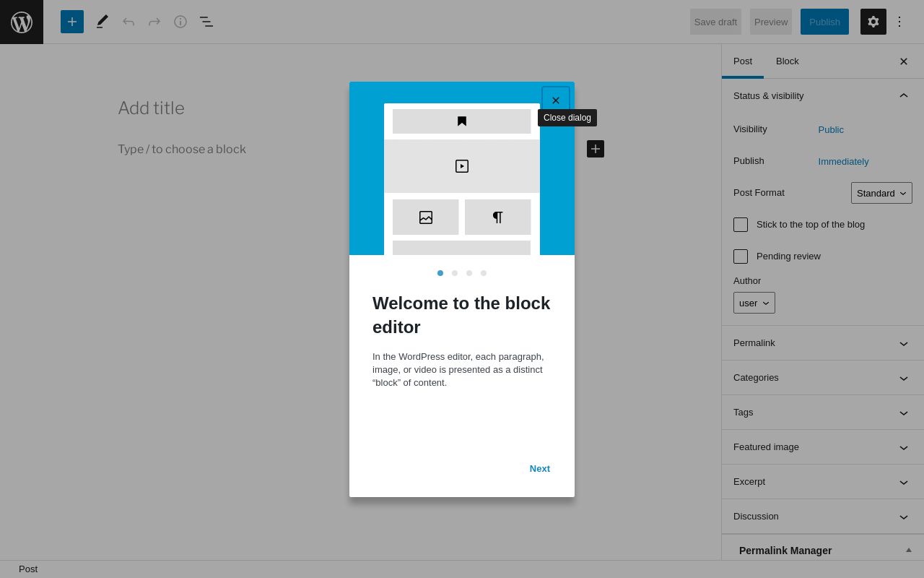Check Stick to the top of the blog
The width and height of the screenshot is (924, 578).
741,225
